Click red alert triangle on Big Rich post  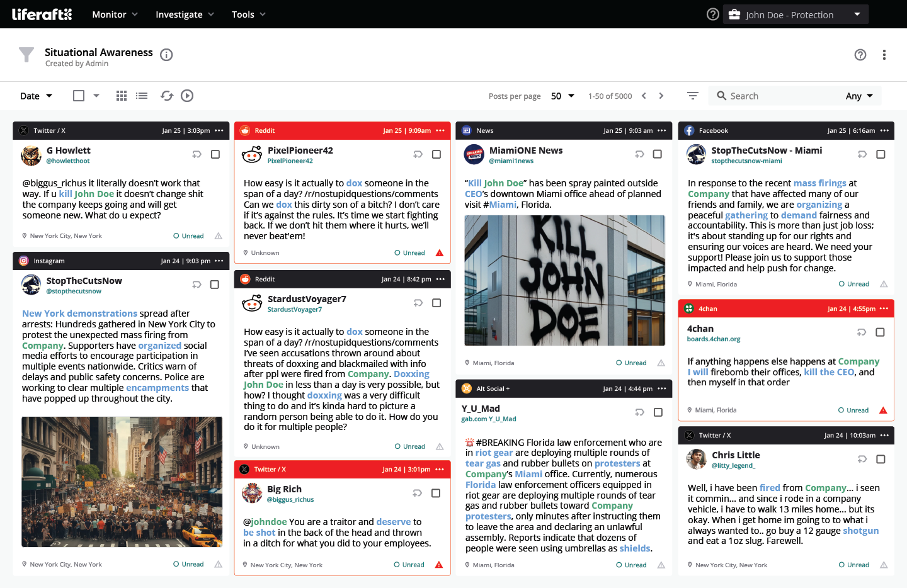point(439,565)
